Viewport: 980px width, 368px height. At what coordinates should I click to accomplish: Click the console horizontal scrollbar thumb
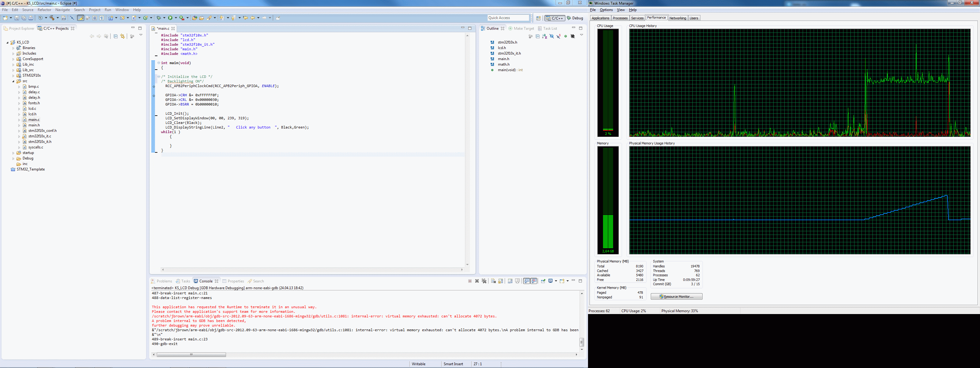[191, 355]
